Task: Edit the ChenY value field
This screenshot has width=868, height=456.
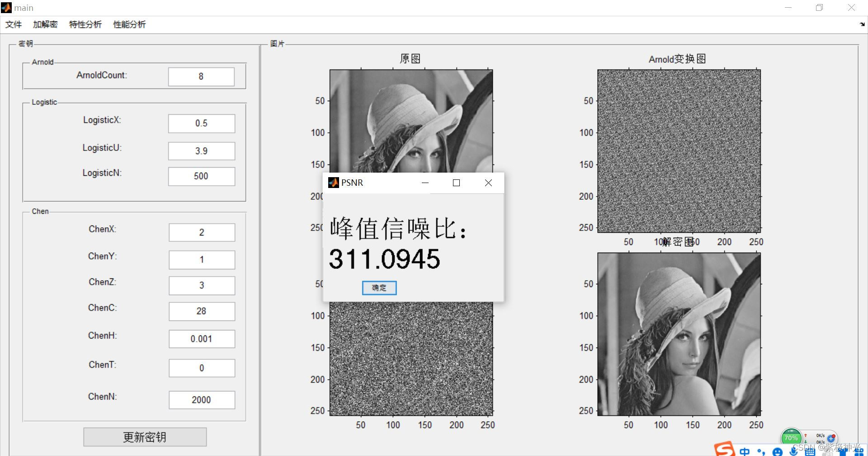Action: click(x=202, y=260)
